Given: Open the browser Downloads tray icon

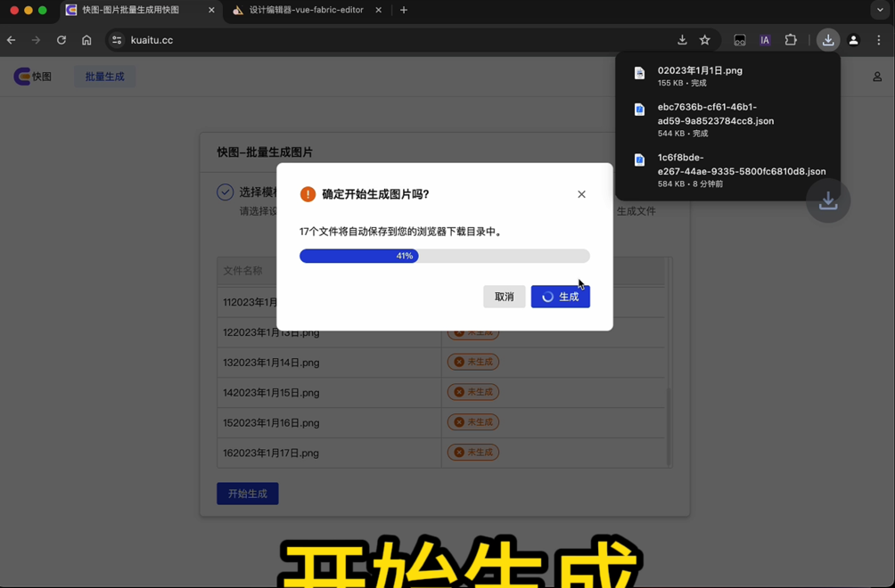Looking at the screenshot, I should pyautogui.click(x=828, y=39).
